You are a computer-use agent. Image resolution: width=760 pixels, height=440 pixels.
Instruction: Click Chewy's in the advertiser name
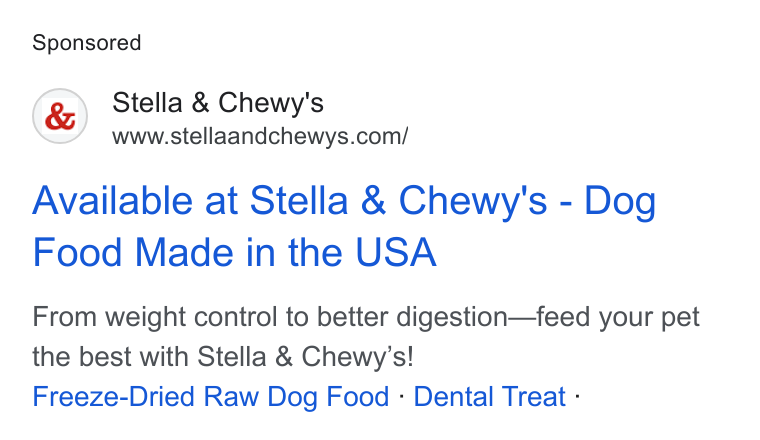tap(271, 104)
